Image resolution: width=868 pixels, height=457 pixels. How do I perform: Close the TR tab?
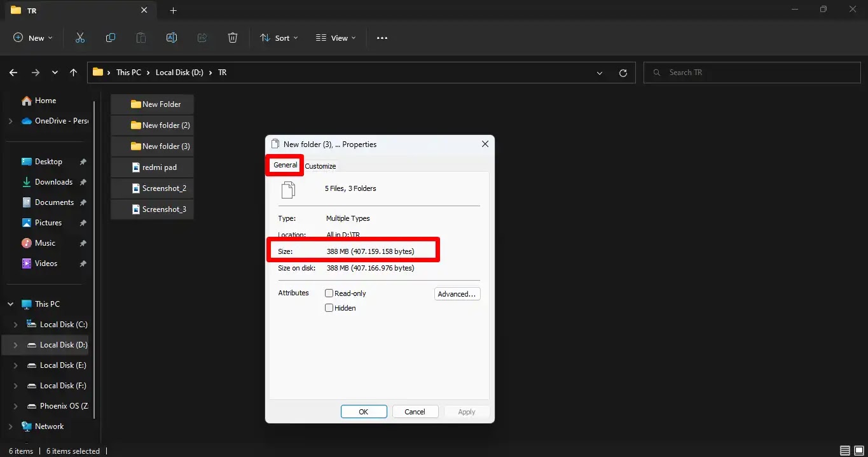(144, 10)
